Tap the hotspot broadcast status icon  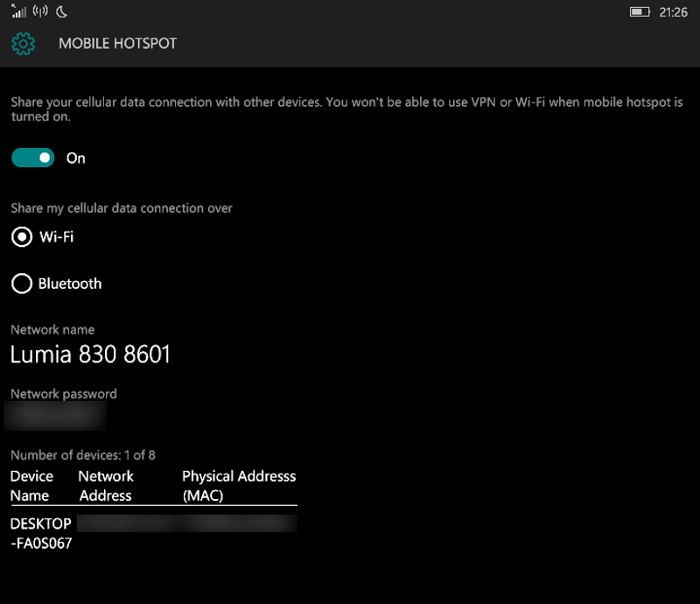point(40,11)
